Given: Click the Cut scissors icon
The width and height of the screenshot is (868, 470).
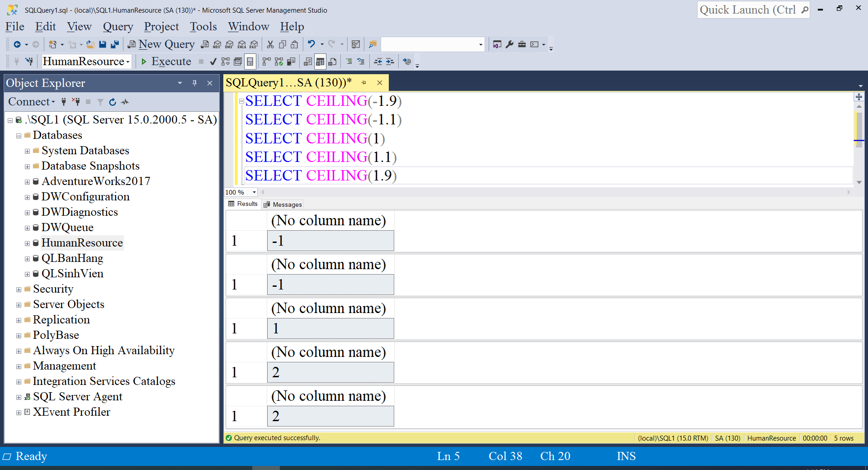Looking at the screenshot, I should pyautogui.click(x=270, y=44).
